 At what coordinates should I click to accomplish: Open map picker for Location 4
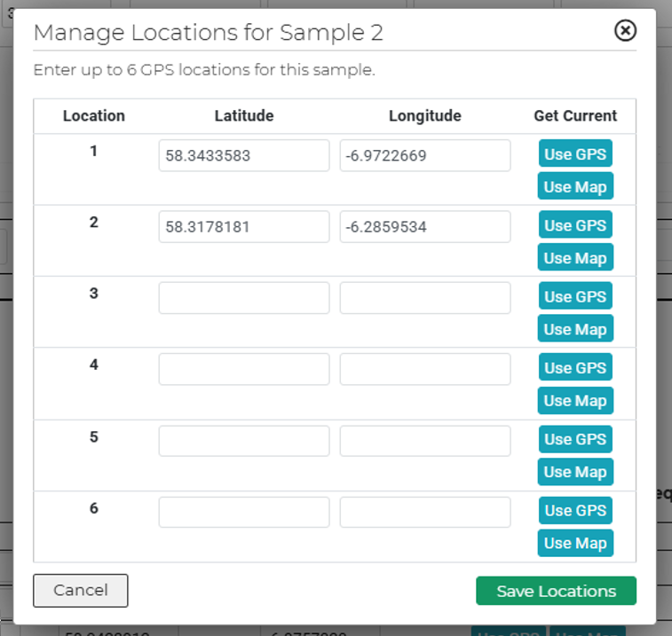click(x=574, y=400)
